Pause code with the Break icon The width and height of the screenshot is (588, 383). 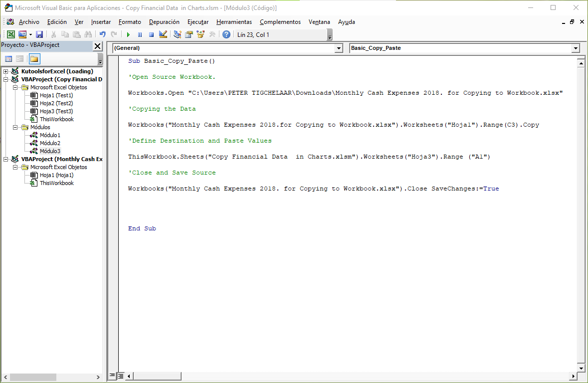click(x=140, y=34)
